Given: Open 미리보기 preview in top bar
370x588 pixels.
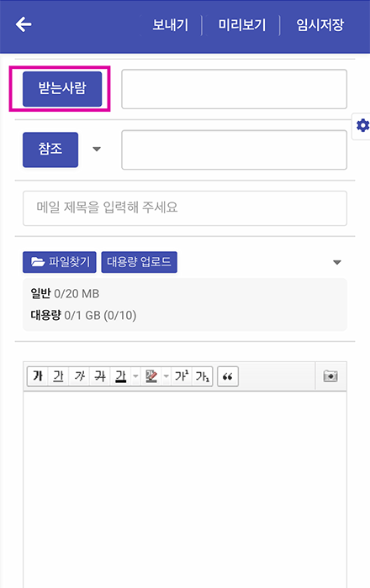Looking at the screenshot, I should [241, 25].
